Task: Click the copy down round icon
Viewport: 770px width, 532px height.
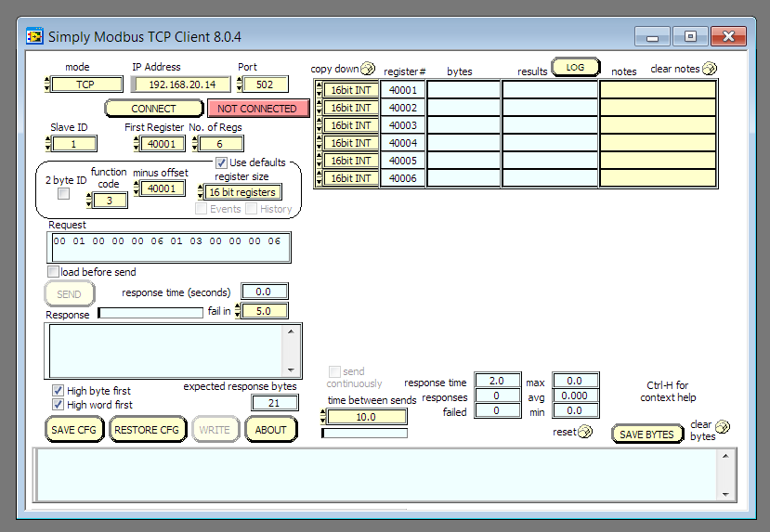Action: click(x=367, y=69)
